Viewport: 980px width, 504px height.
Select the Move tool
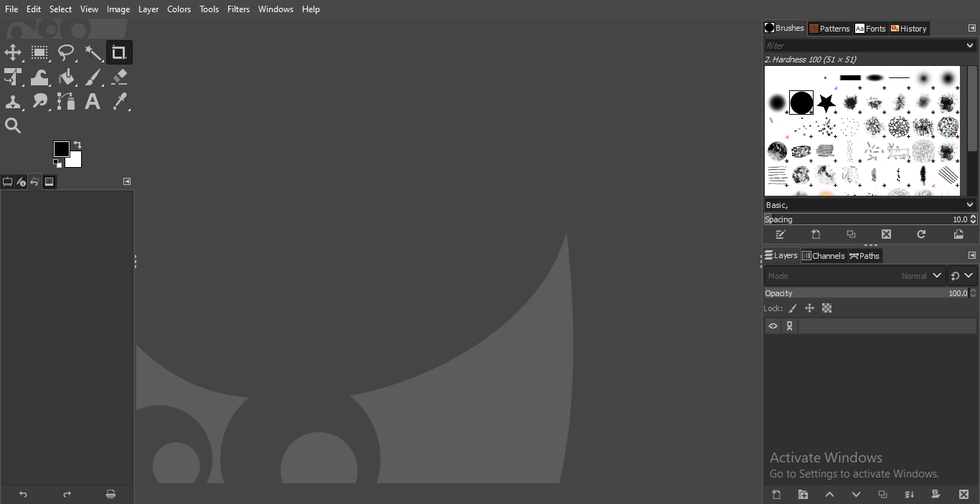click(x=13, y=52)
